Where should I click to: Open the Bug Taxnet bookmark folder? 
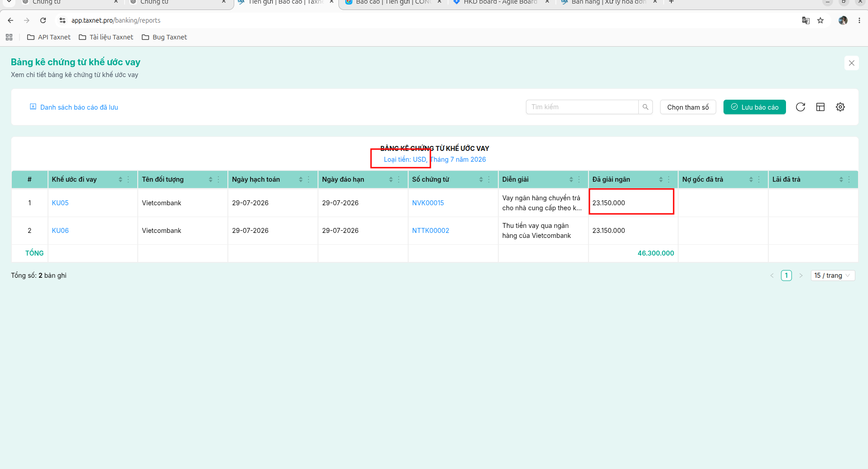[164, 37]
